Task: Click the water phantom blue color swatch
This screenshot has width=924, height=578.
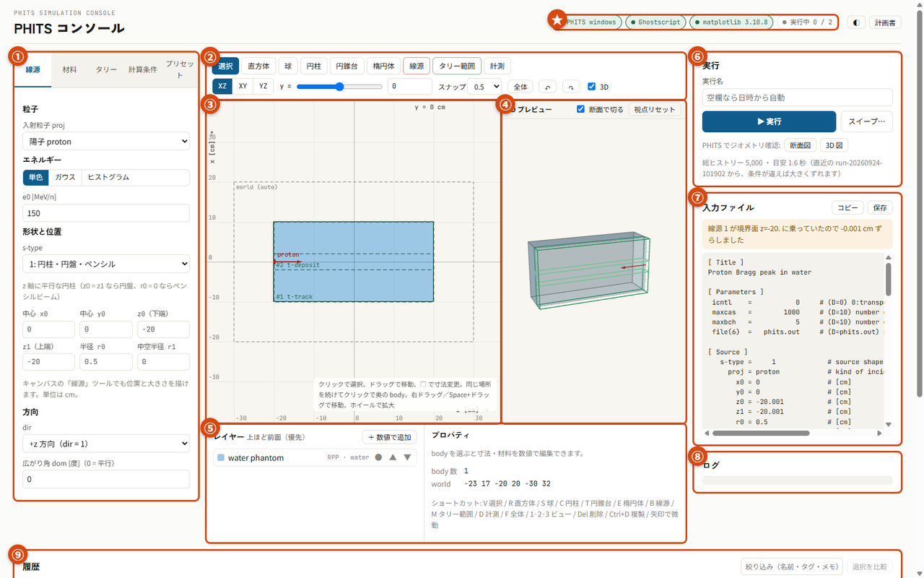Action: coord(221,457)
